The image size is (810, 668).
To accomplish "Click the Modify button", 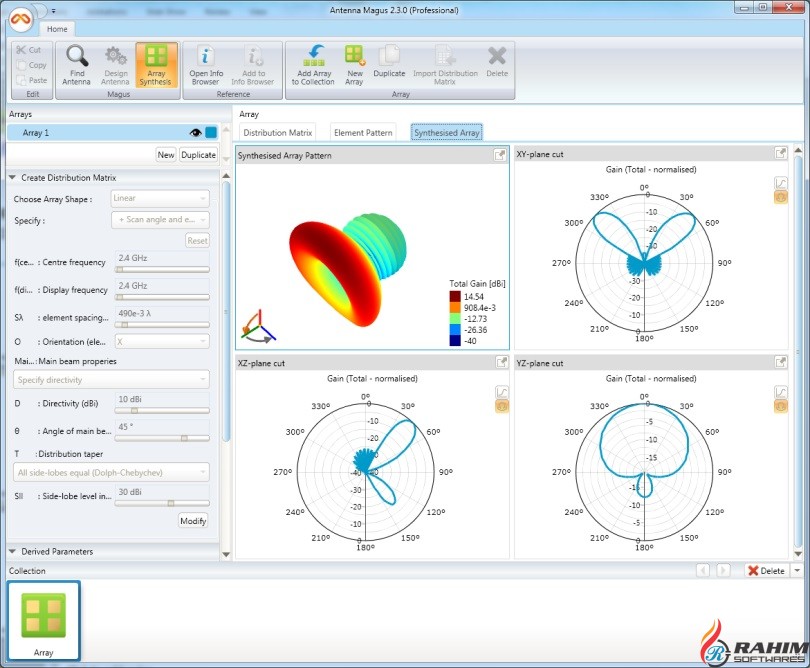I will [x=193, y=521].
